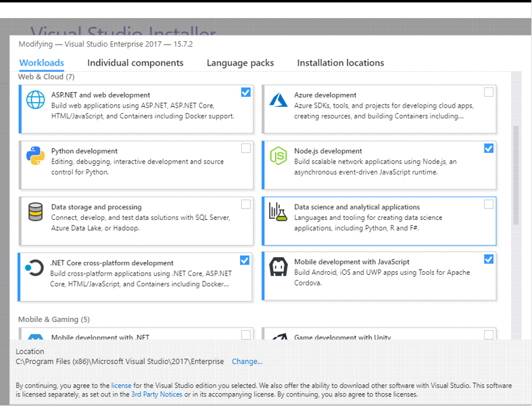Click the Modifying Visual Studio Enterprise 2017 title
This screenshot has width=532, height=406.
pyautogui.click(x=105, y=44)
